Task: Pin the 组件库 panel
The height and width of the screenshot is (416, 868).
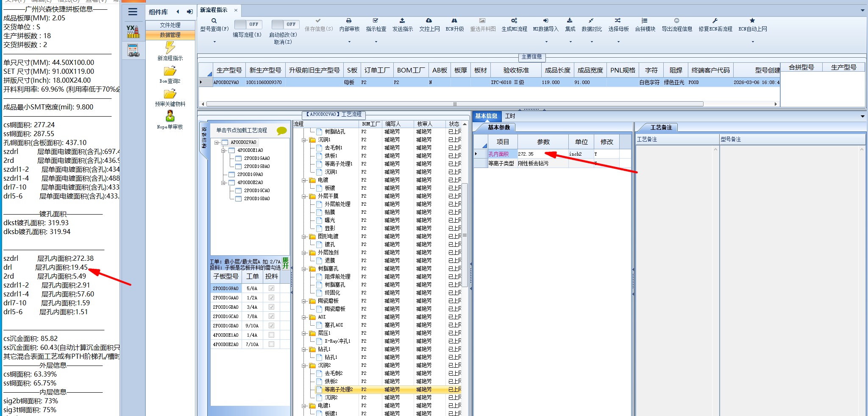Action: [x=189, y=12]
